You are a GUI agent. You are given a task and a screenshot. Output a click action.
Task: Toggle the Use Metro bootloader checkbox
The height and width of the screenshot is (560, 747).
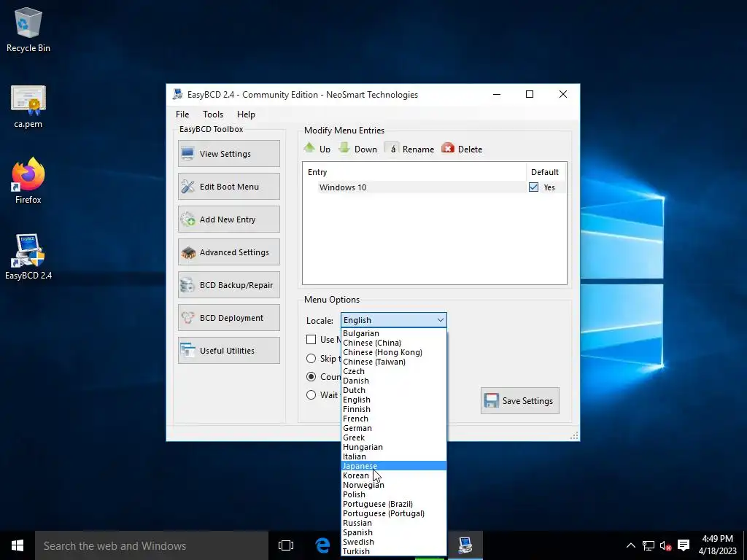tap(311, 340)
